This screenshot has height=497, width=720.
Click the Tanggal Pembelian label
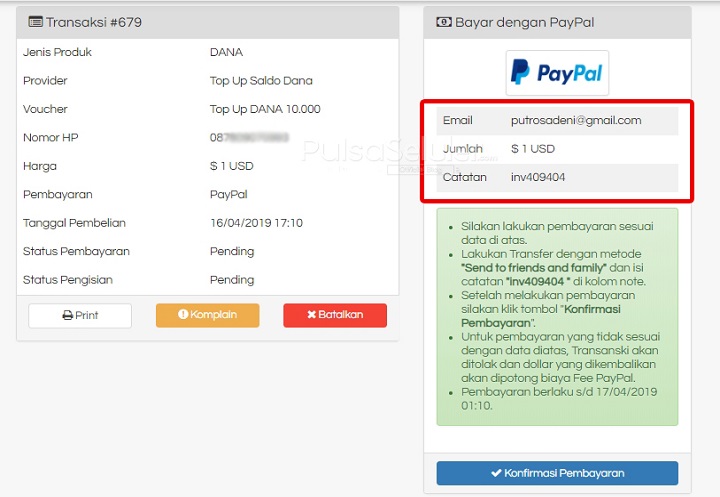point(74,223)
